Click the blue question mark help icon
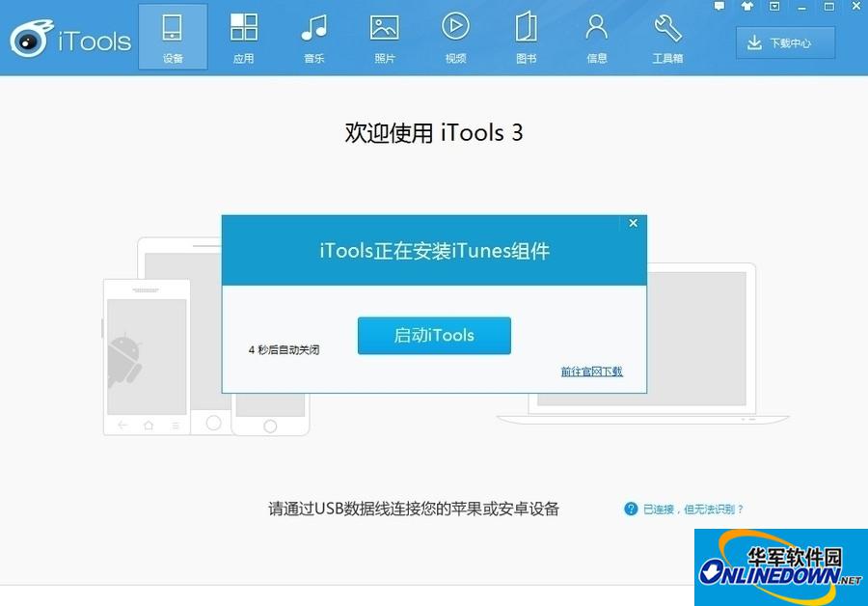 (631, 509)
